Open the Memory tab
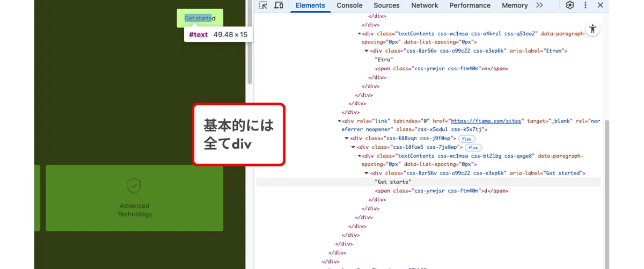Viewport: 644px width, 269px height. (515, 5)
